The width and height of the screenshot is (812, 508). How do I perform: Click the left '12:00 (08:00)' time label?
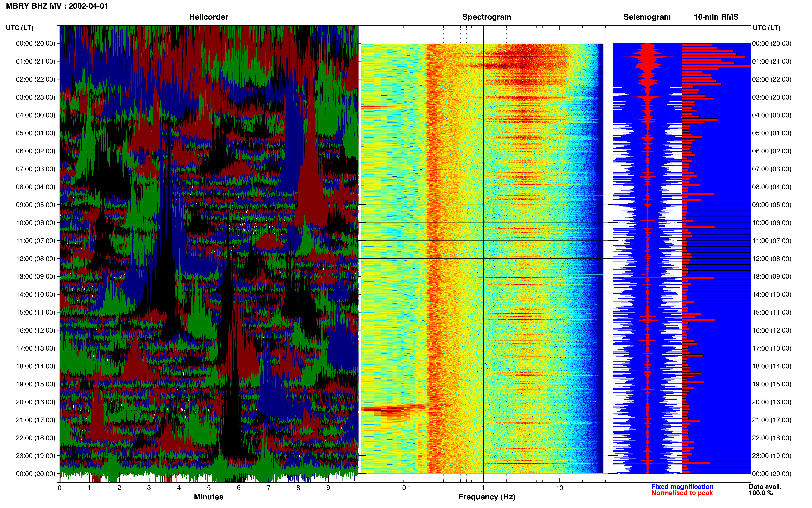point(36,259)
